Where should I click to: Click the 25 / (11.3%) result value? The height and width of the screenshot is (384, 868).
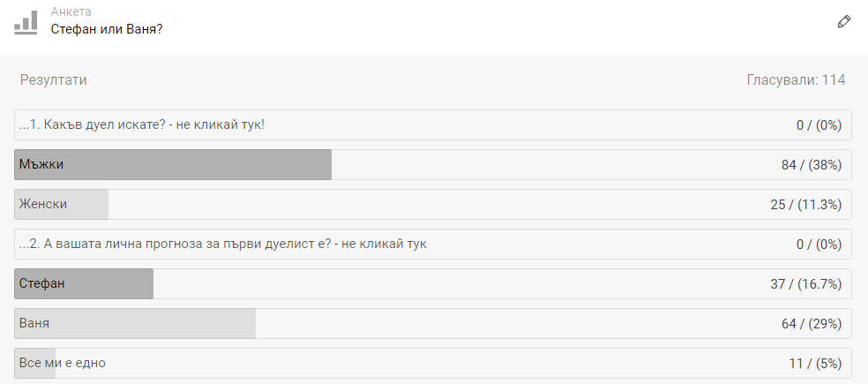[806, 205]
